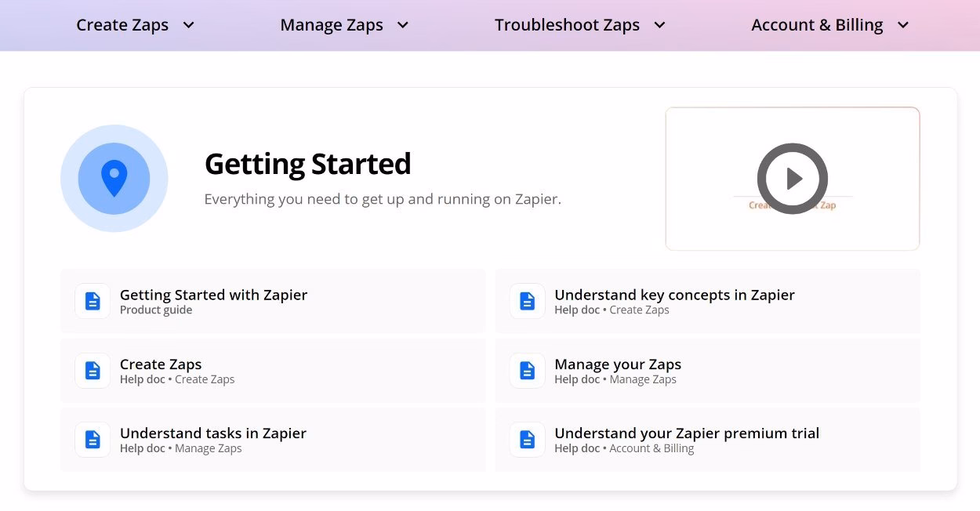The height and width of the screenshot is (511, 980).
Task: Open Understand key concepts in Zapier article
Action: [674, 295]
